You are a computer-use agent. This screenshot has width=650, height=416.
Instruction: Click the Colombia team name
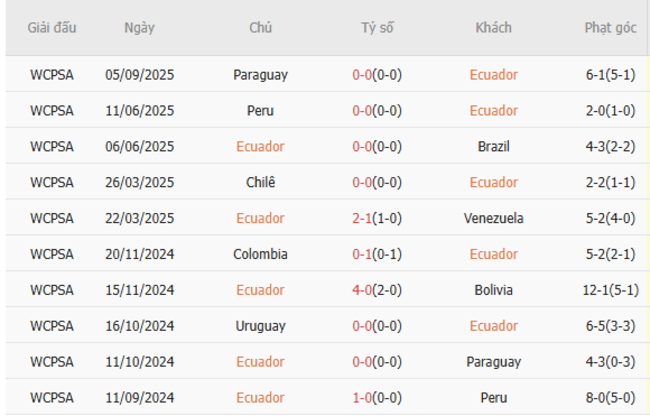point(260,255)
